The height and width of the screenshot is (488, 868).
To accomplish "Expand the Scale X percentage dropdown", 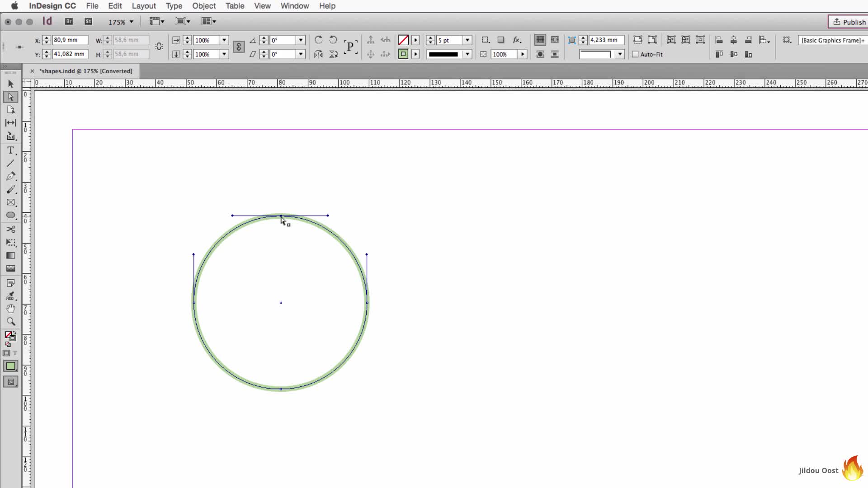I will (224, 40).
